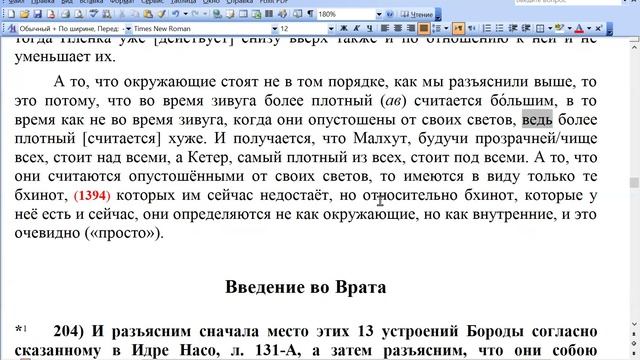
Task: Open the styles and formatting pane icon
Action: [12, 29]
